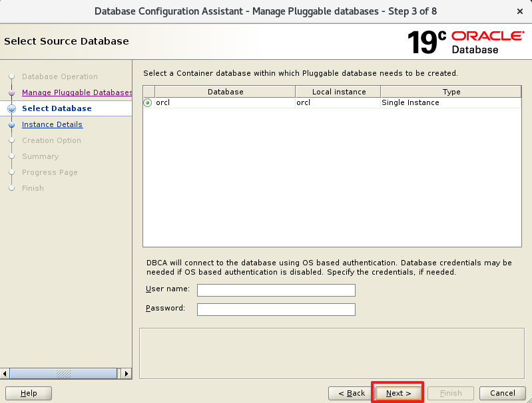Open Help for this wizard step

coord(29,393)
